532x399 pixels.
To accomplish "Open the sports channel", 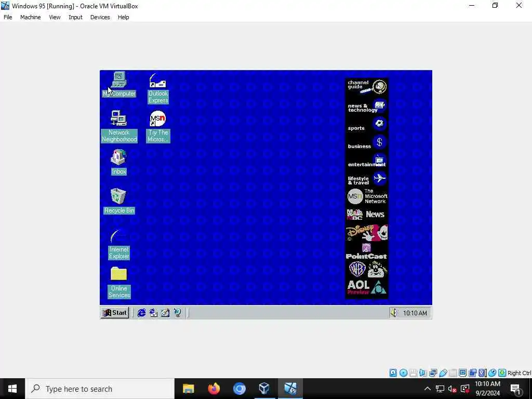I will coord(367,125).
